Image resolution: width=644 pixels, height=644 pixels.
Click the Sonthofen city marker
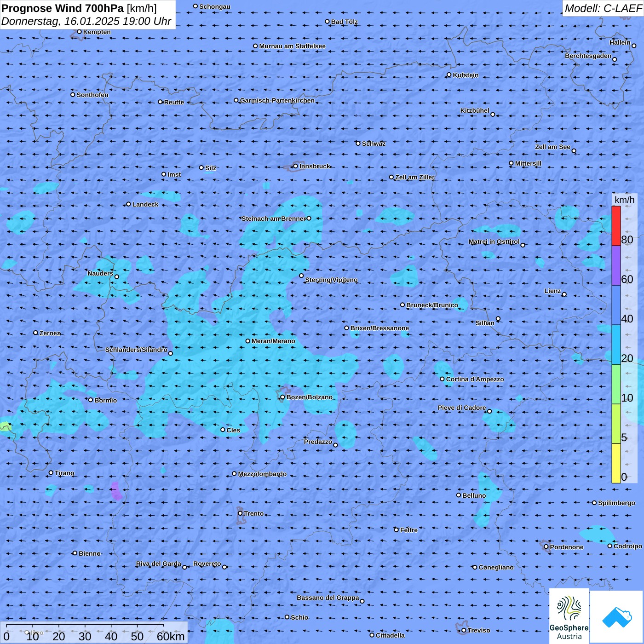click(x=73, y=94)
